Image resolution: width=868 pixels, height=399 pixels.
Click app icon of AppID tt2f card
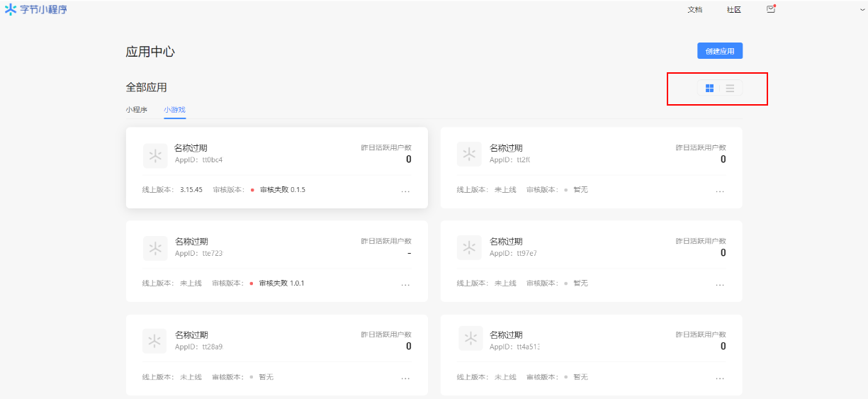pos(469,154)
